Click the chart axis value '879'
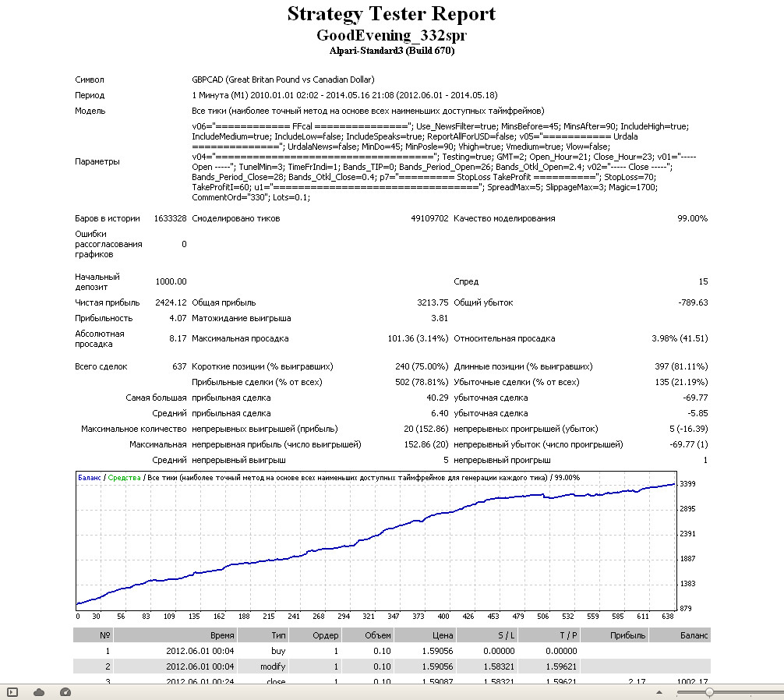 coord(686,609)
